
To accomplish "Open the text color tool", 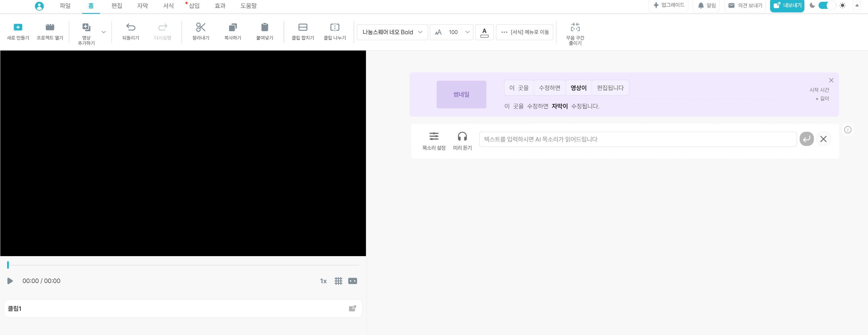I will pyautogui.click(x=484, y=32).
